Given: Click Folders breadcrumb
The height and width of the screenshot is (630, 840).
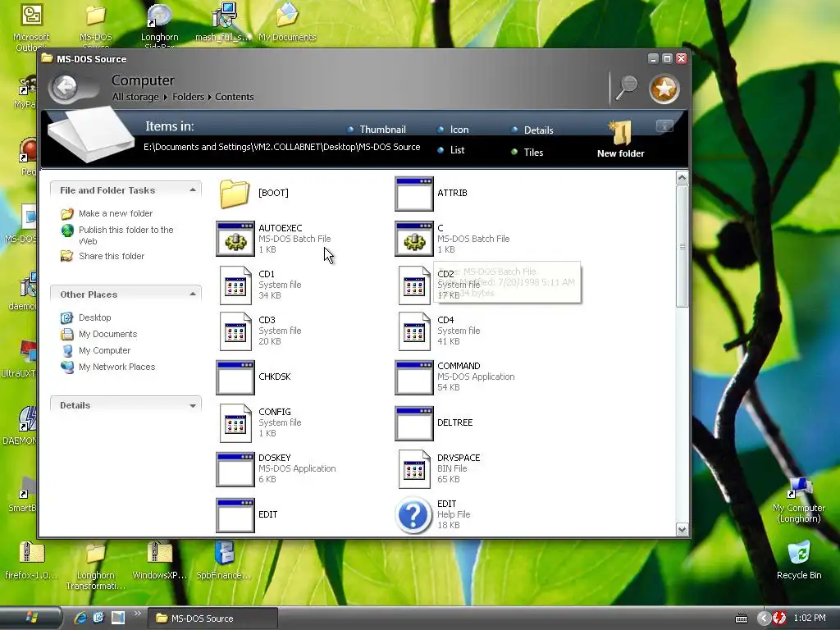Looking at the screenshot, I should click(x=188, y=97).
